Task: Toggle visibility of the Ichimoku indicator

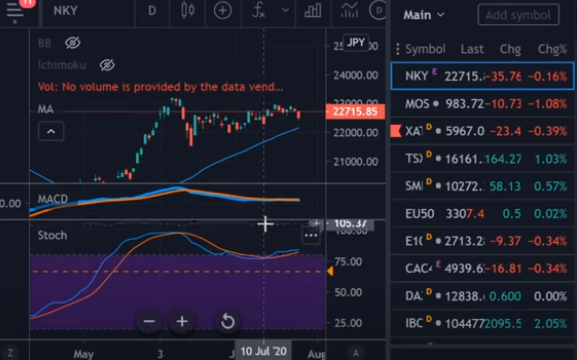Action: pos(107,65)
